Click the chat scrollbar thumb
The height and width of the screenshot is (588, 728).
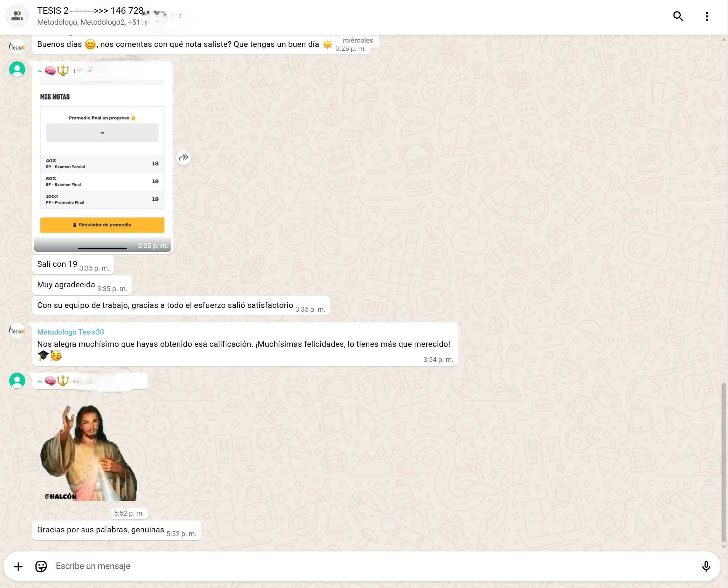tap(724, 463)
